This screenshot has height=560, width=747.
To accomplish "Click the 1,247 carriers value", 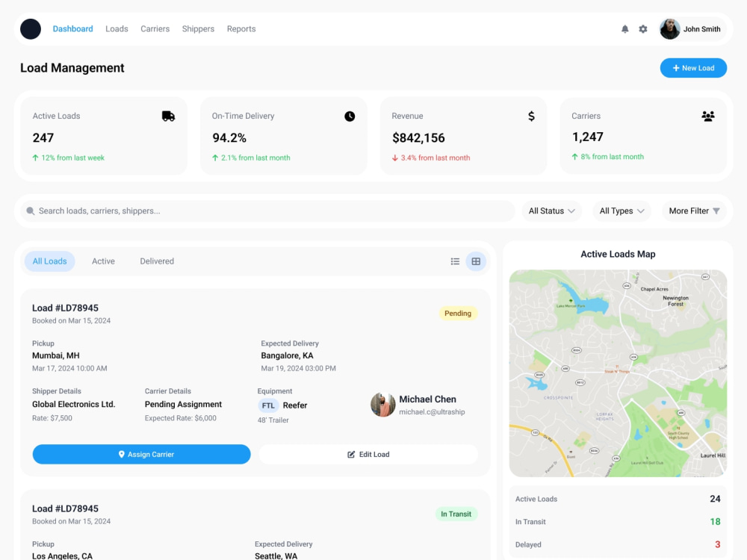I will tap(587, 137).
